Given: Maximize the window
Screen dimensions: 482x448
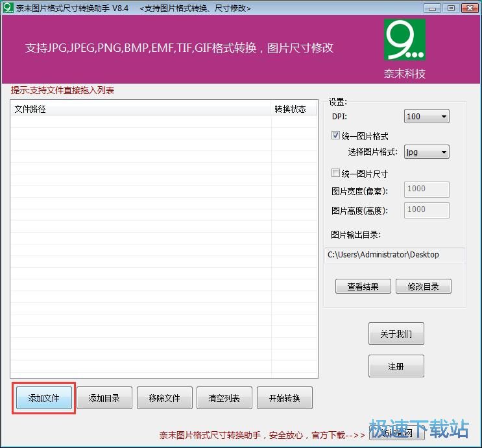Looking at the screenshot, I should (x=451, y=8).
